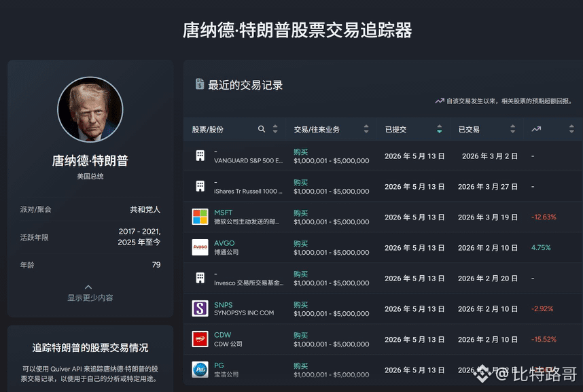Click the 2026 年 2 月 20 日 traded date

click(488, 278)
